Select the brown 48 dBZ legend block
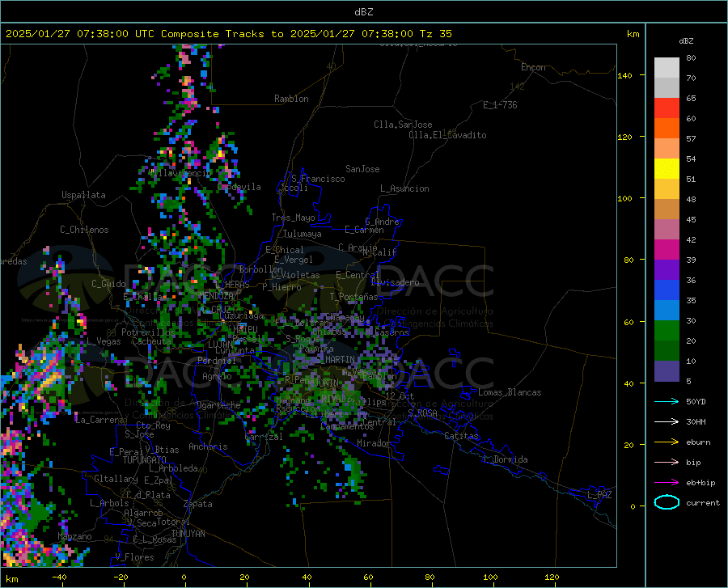 [x=667, y=209]
